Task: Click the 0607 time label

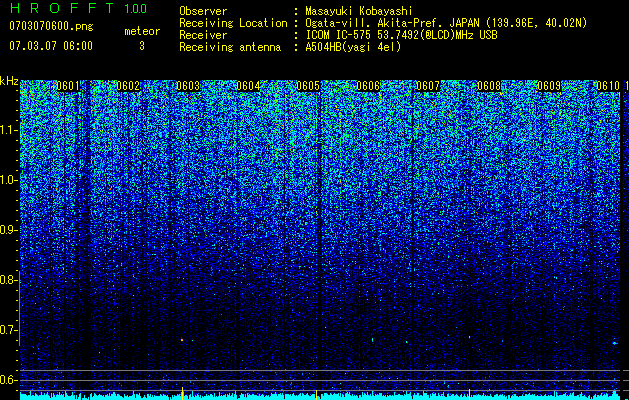Action: (x=428, y=86)
